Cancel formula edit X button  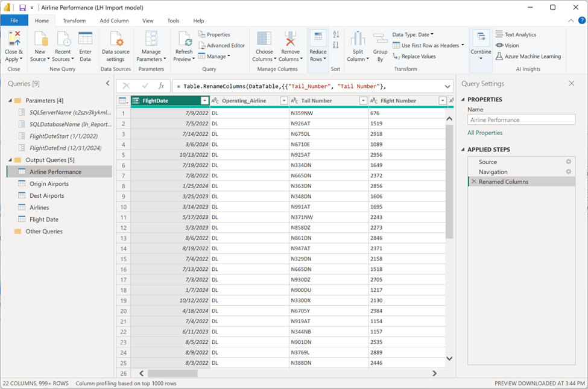coord(127,86)
